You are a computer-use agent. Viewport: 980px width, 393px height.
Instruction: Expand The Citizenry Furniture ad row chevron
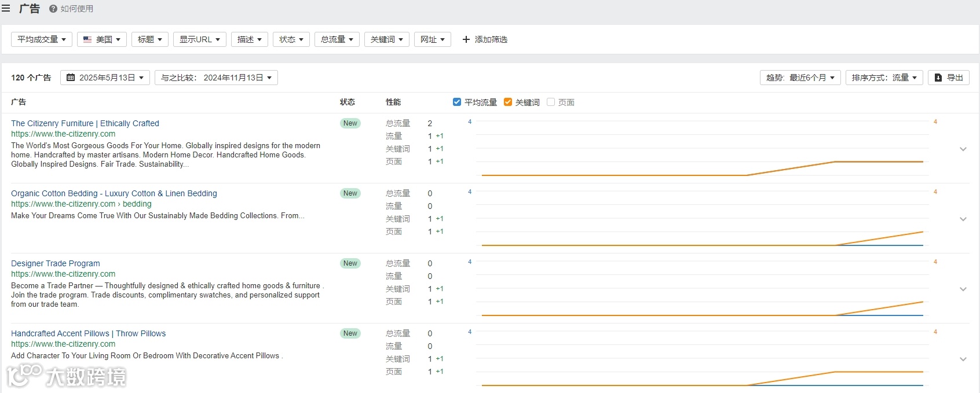pos(963,149)
